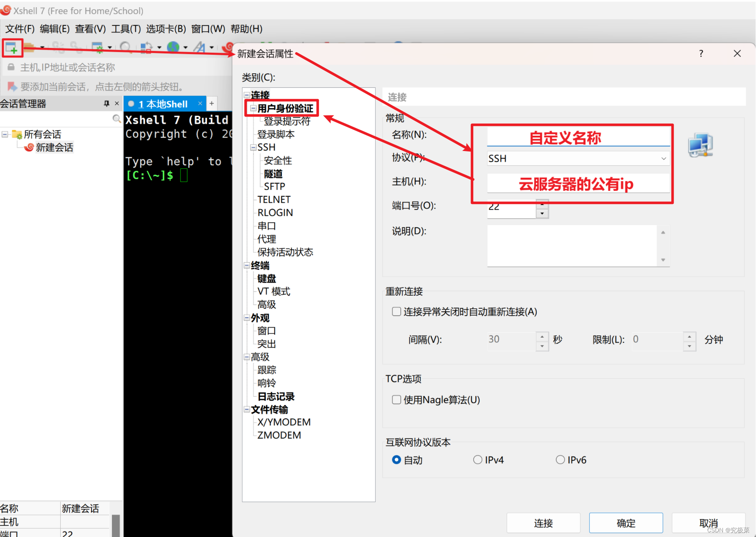Open the 协议 SSH protocol dropdown

(x=664, y=159)
